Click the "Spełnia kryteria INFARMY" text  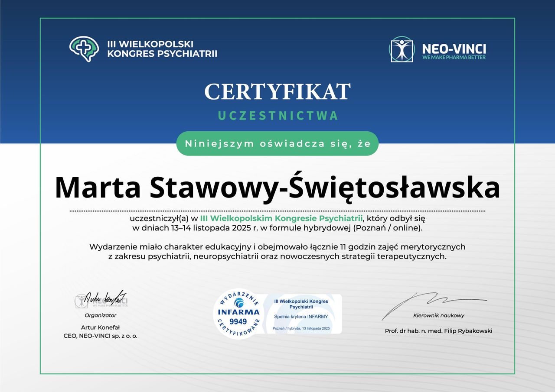pyautogui.click(x=301, y=317)
